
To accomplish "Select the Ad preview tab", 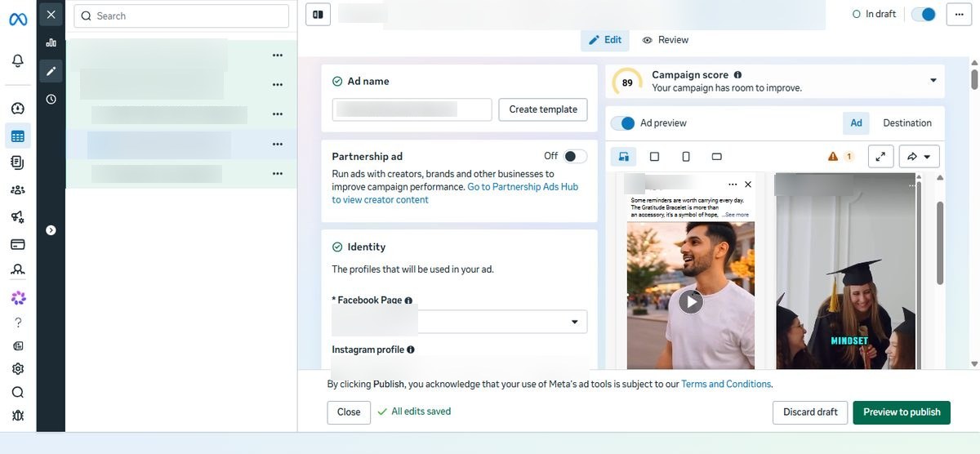I will pyautogui.click(x=856, y=123).
